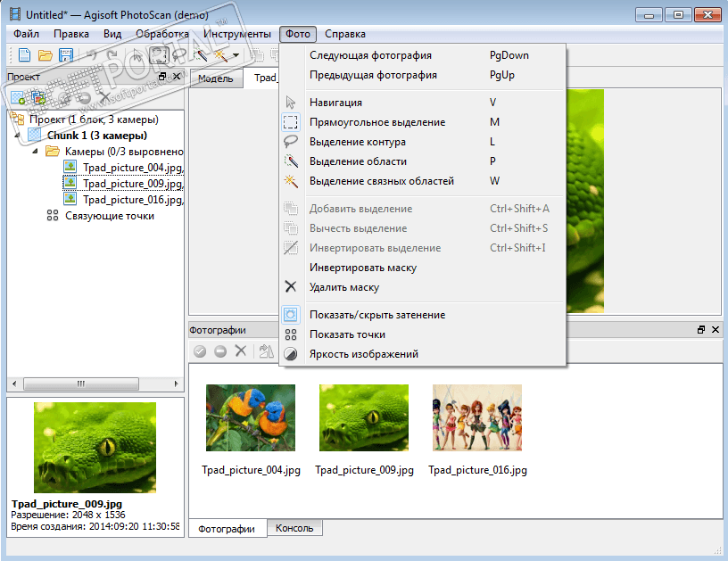Click the parrots thumbnail Tpad_picture_004.jpg
Image resolution: width=728 pixels, height=561 pixels.
click(x=251, y=417)
